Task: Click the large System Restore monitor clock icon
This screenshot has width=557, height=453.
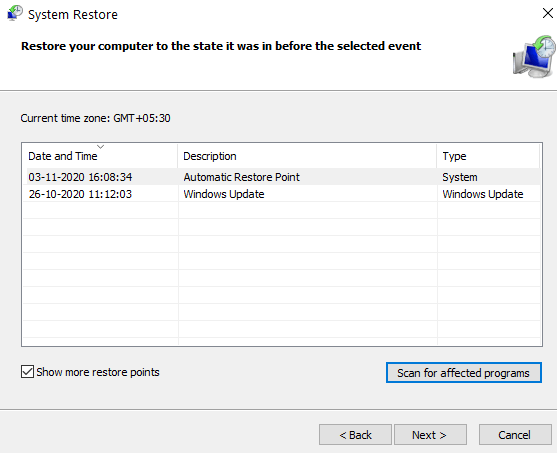Action: tap(534, 57)
